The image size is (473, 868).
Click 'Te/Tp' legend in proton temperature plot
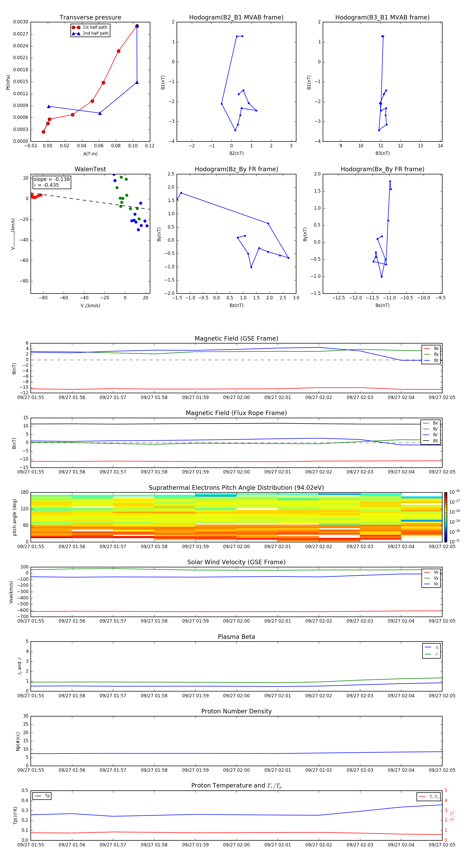429,796
